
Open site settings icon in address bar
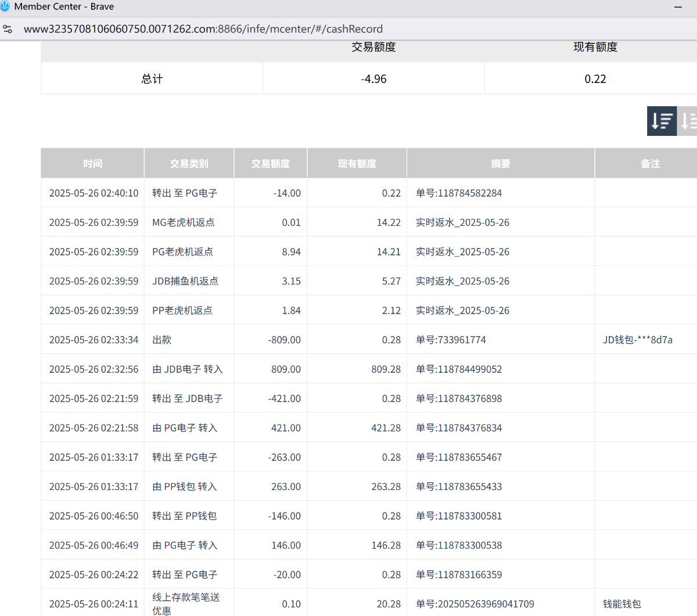point(8,29)
